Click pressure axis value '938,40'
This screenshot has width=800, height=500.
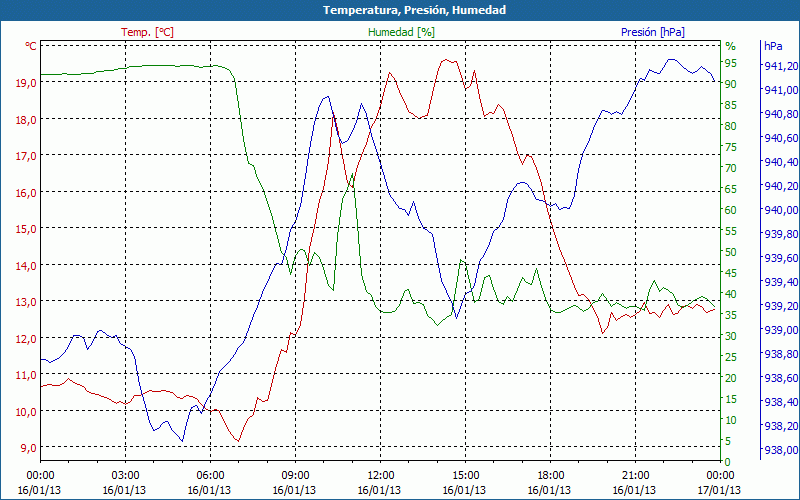(781, 402)
